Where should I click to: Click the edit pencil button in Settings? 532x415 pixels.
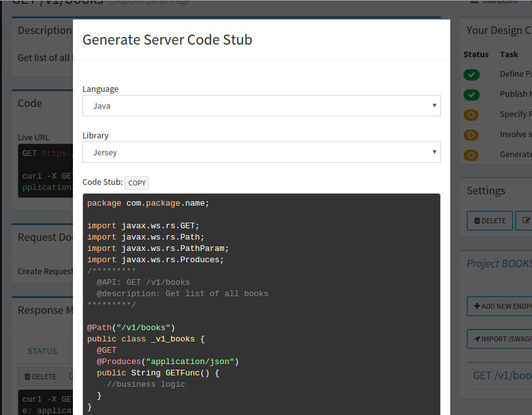pos(524,221)
